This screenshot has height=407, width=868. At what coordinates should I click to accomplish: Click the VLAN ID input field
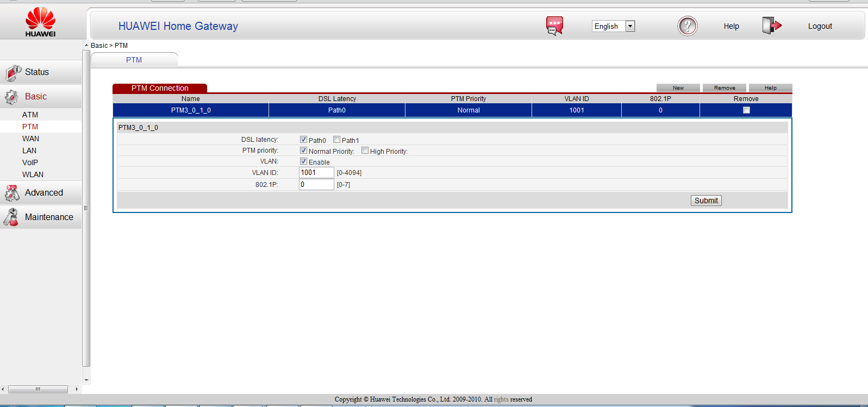(x=316, y=172)
